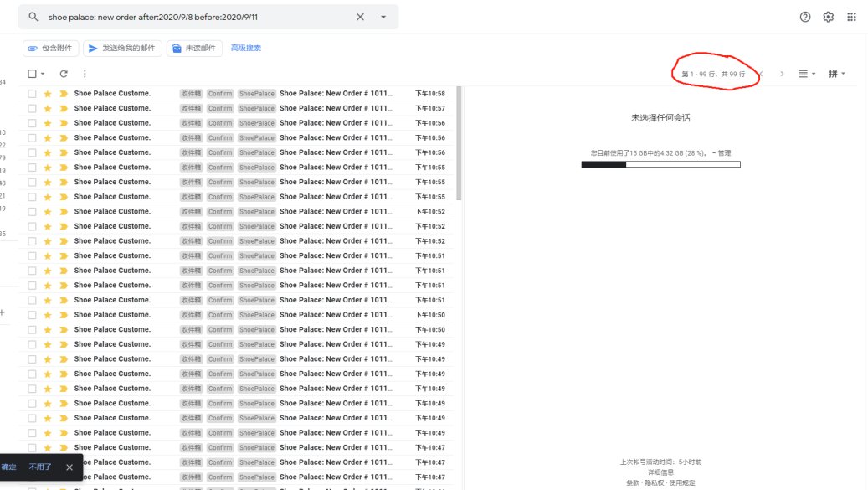Click the ShoePalace label on the 下午10:57 email

(x=257, y=109)
